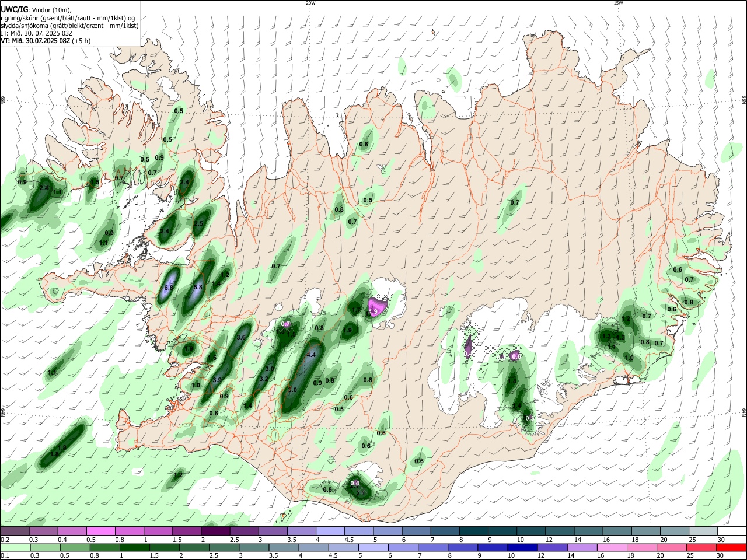Screen dimensions: 747x560
Task: Click the 5.8 precipitation value on the map
Action: pos(198,287)
